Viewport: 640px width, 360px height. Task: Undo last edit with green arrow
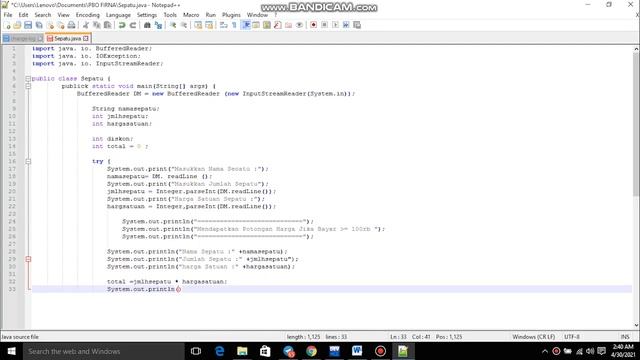coord(122,25)
